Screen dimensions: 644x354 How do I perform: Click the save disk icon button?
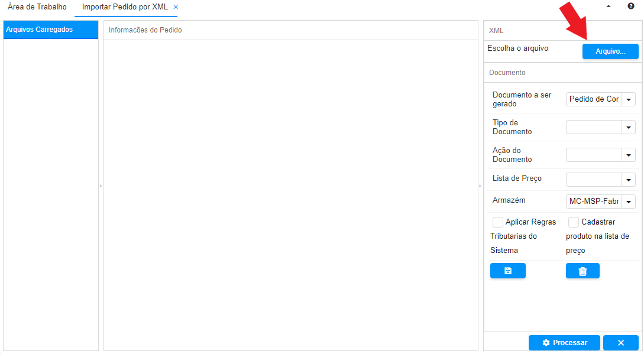pyautogui.click(x=507, y=271)
